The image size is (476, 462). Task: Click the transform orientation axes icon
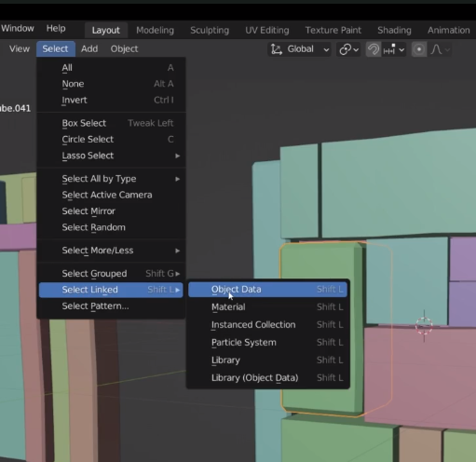[276, 49]
